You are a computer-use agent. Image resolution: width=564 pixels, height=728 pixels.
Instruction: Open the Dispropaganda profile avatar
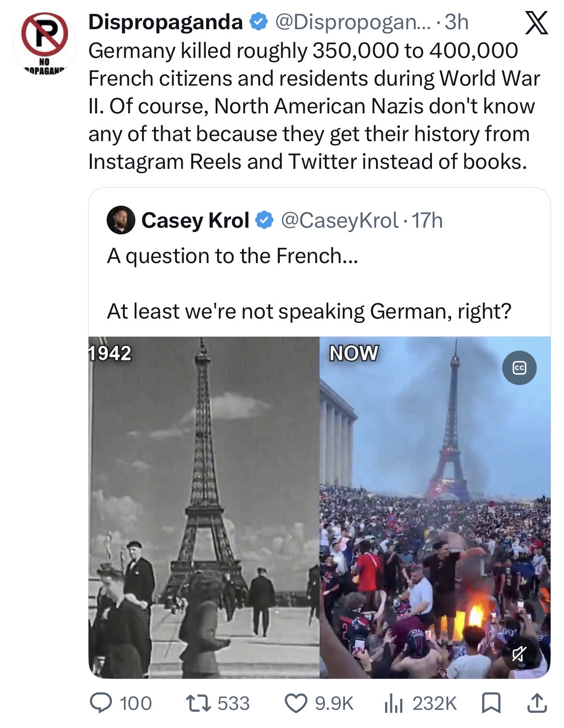(44, 42)
